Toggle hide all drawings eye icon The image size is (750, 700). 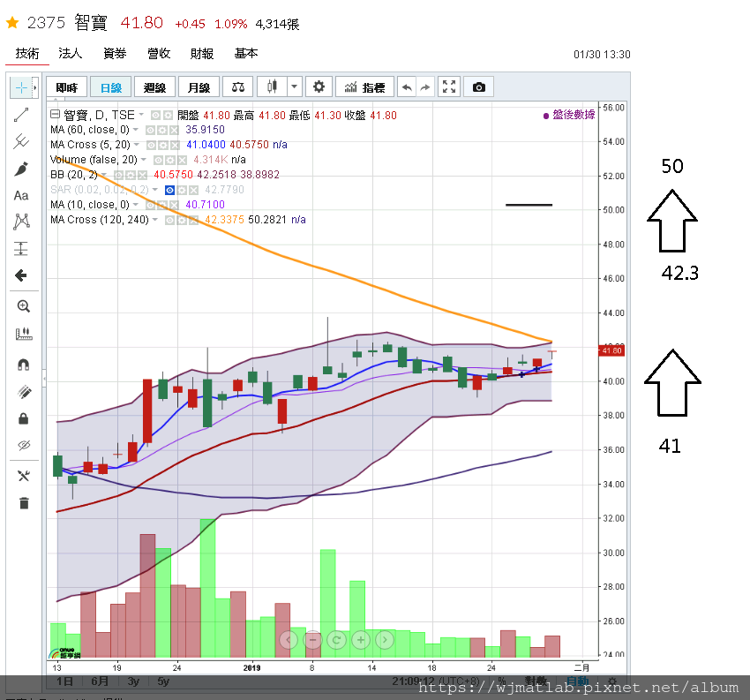point(24,446)
